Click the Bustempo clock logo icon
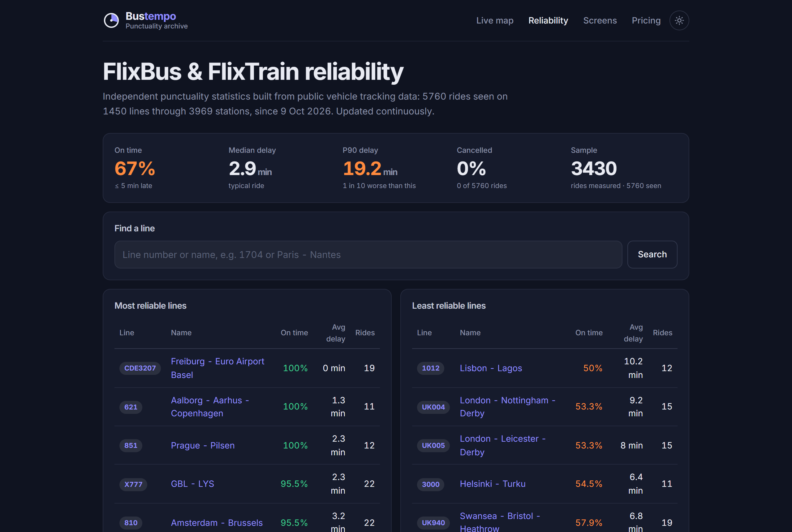 coord(111,20)
